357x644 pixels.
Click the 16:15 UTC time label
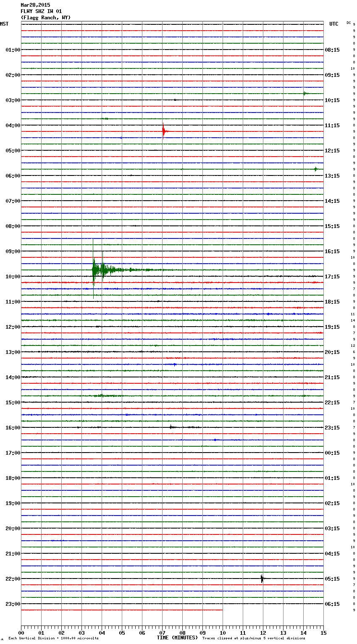[x=332, y=251]
